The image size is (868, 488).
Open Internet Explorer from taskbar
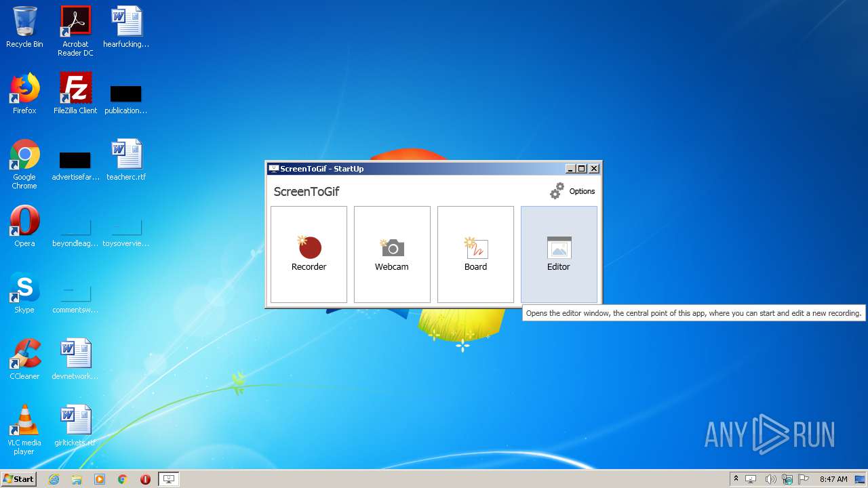pyautogui.click(x=54, y=479)
